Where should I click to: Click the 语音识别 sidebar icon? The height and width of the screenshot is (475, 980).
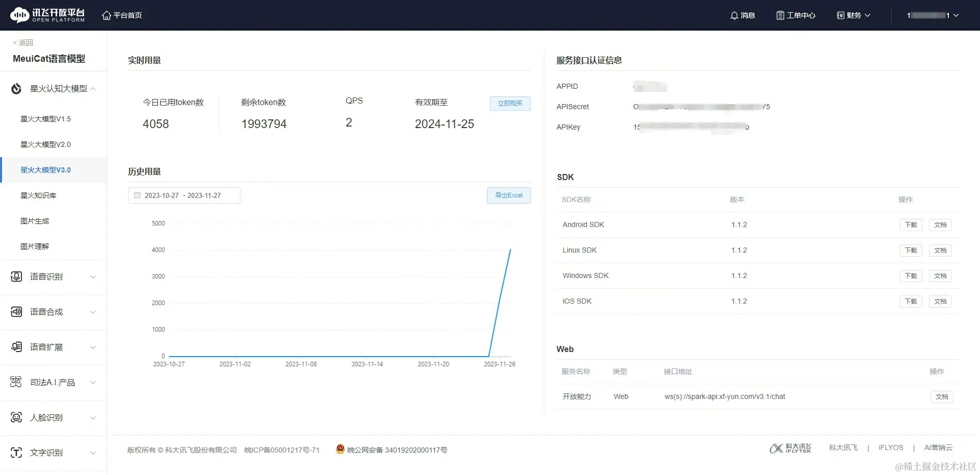pos(16,277)
